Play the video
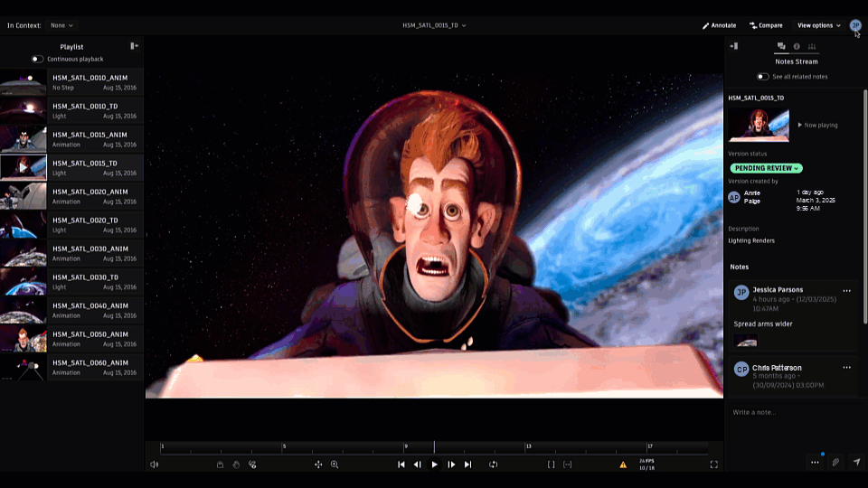The height and width of the screenshot is (488, 868). pyautogui.click(x=435, y=465)
